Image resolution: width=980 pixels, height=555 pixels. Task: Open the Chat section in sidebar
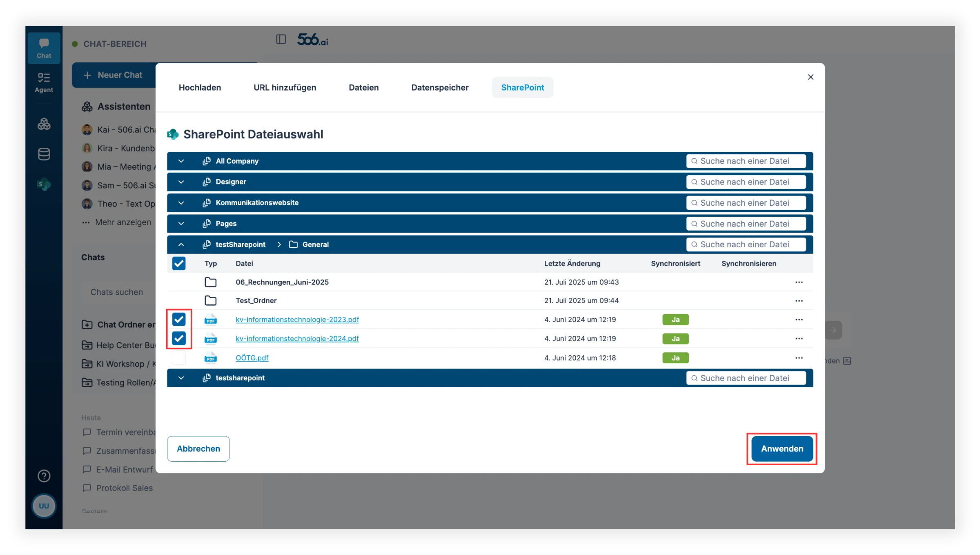[44, 48]
